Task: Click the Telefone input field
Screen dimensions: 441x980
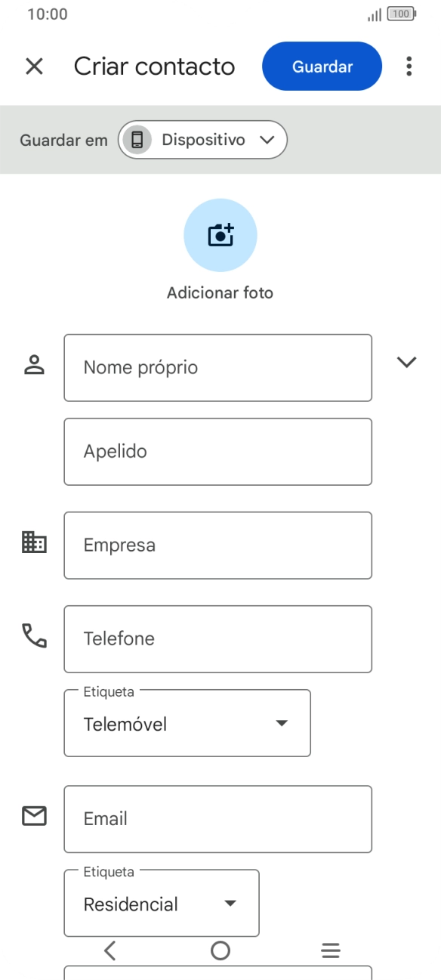Action: click(217, 638)
